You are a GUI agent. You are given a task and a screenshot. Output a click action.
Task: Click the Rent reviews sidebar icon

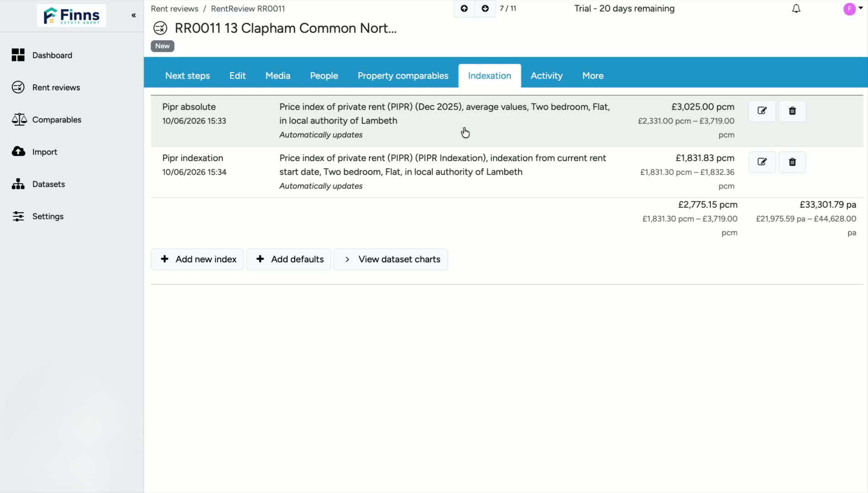click(x=18, y=87)
